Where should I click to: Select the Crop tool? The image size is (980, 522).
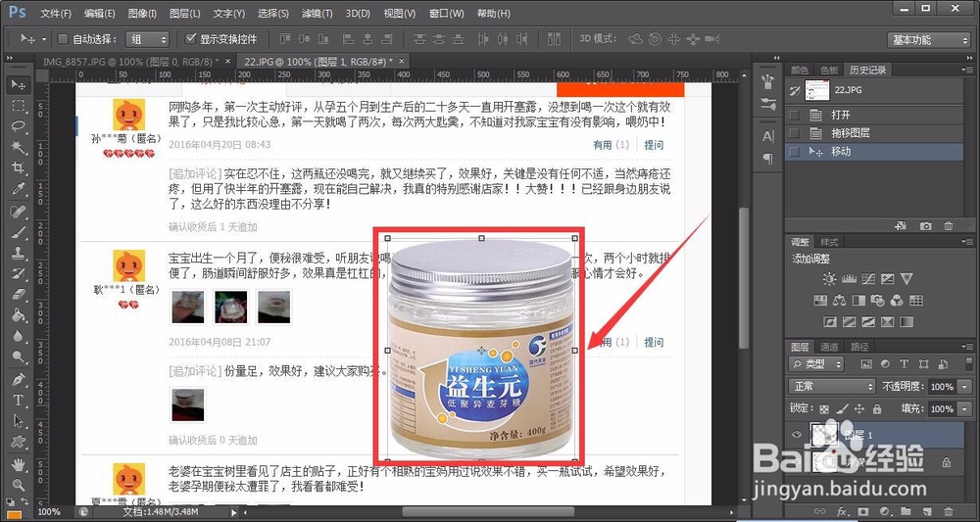coord(18,167)
